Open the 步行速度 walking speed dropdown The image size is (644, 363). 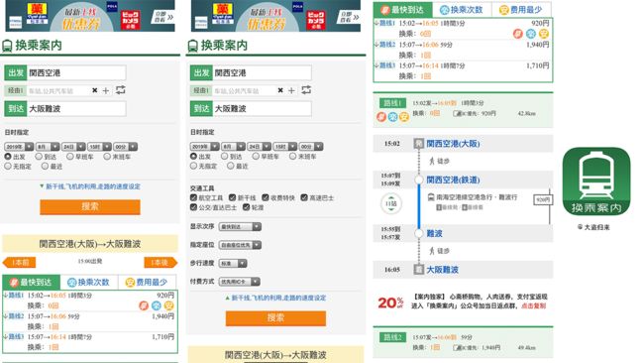(x=233, y=263)
